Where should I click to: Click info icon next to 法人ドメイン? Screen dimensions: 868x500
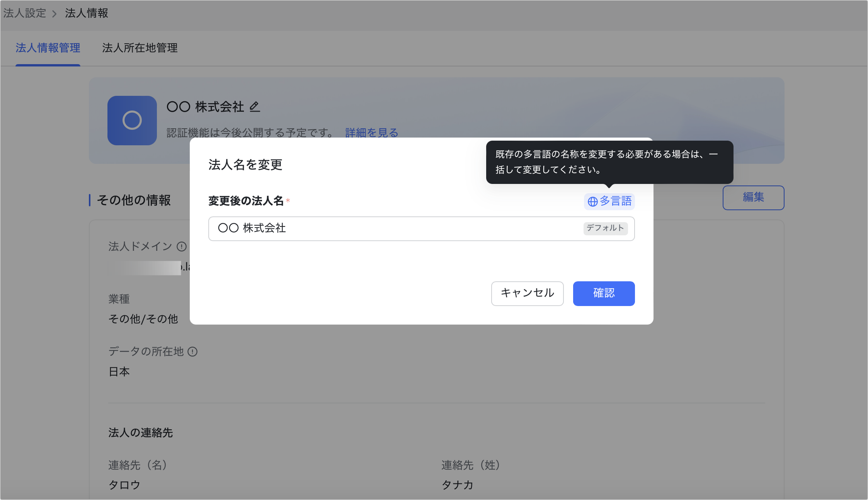182,247
